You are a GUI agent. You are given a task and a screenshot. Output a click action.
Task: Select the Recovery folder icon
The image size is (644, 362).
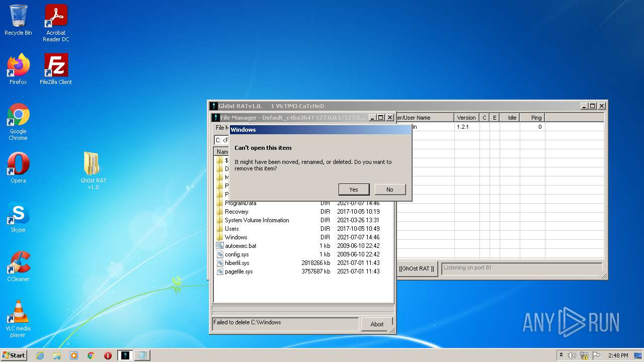(x=220, y=212)
